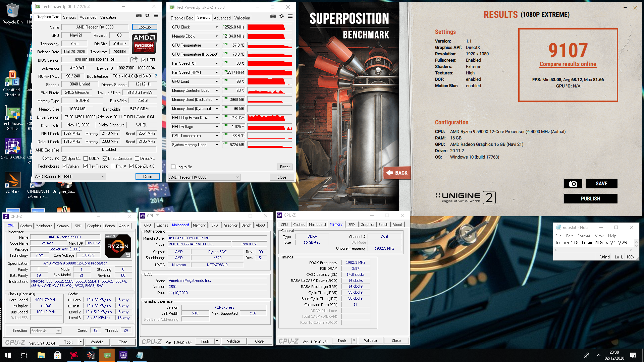Expand the GPU Load sensor dropdown
Image resolution: width=644 pixels, height=362 pixels.
click(x=217, y=81)
